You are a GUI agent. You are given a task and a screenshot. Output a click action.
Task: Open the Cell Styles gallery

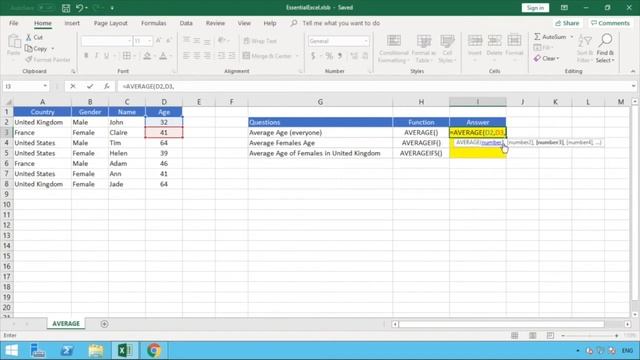[447, 49]
